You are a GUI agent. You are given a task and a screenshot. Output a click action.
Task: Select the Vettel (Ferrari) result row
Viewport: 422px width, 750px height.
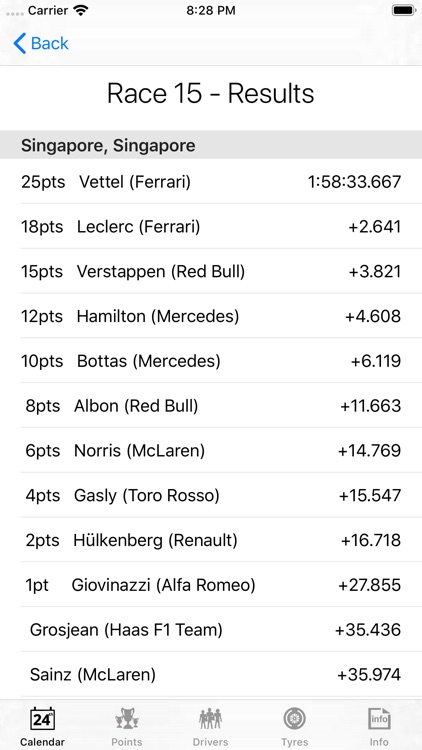click(211, 181)
